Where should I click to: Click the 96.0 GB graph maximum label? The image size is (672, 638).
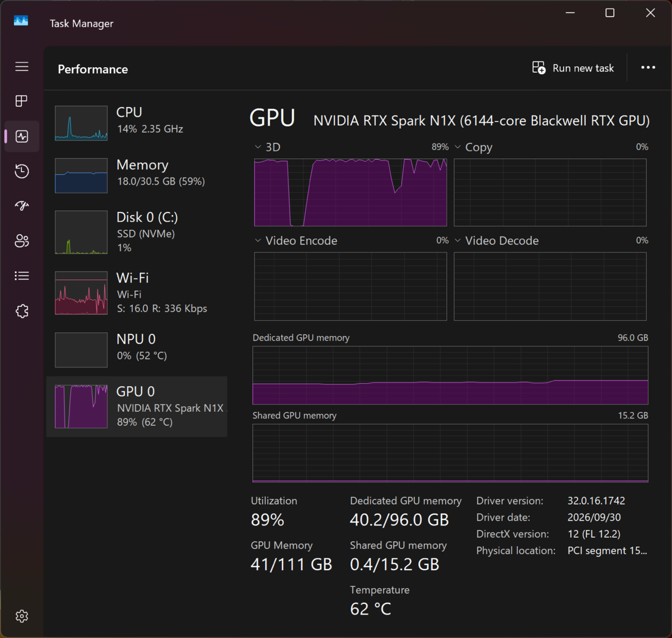point(633,338)
